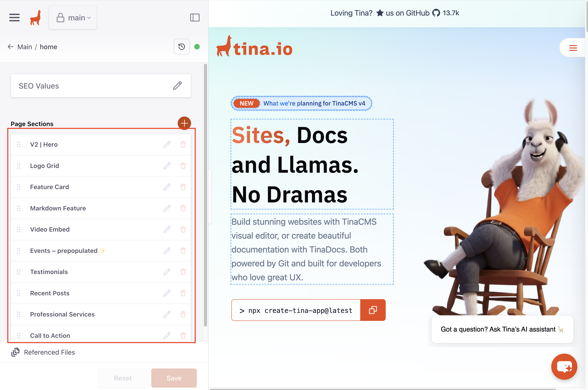Open the main branch selector dropdown
This screenshot has height=390, width=588.
73,18
